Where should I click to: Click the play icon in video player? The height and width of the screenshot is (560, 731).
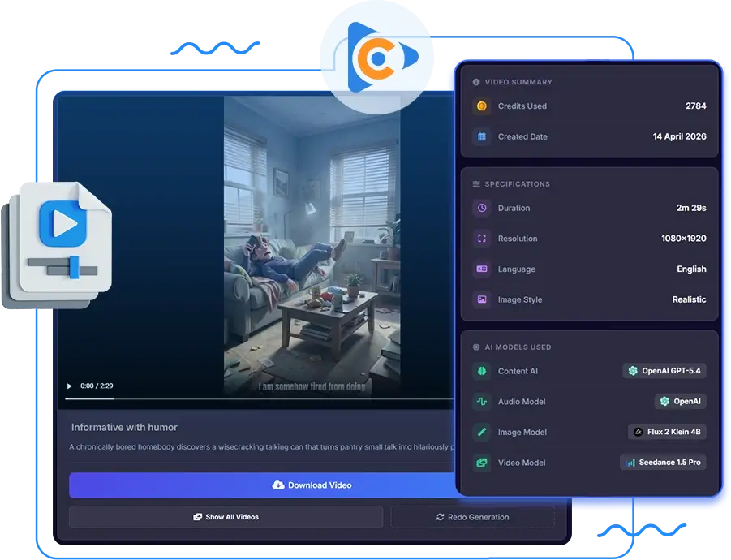point(70,386)
